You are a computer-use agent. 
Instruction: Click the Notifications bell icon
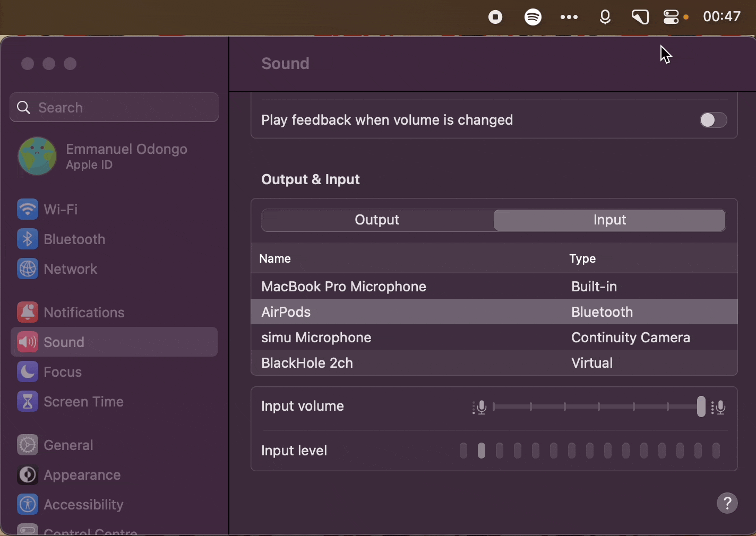[x=28, y=312]
